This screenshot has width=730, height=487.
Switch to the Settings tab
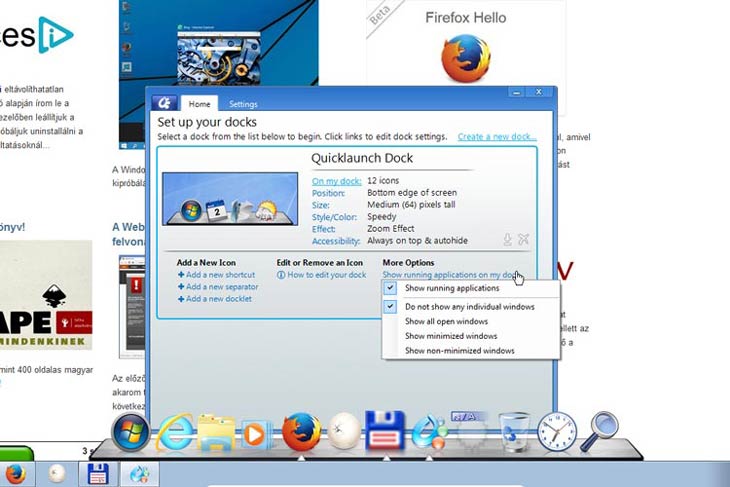tap(243, 104)
